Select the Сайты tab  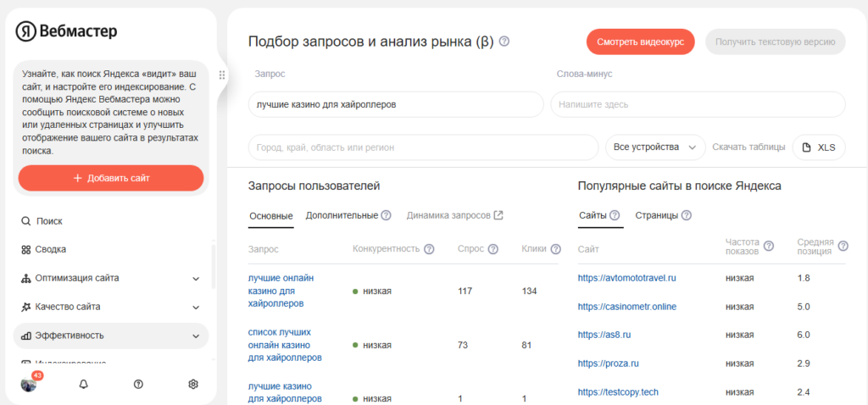pyautogui.click(x=593, y=215)
